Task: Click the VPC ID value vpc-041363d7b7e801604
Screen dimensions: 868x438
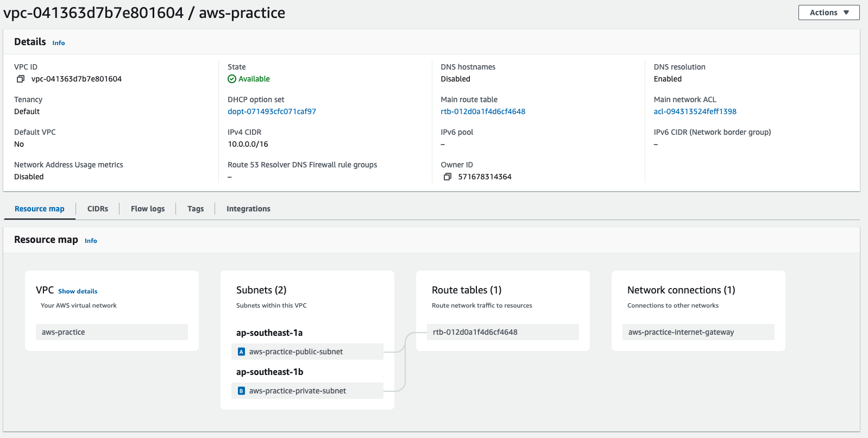Action: 77,79
